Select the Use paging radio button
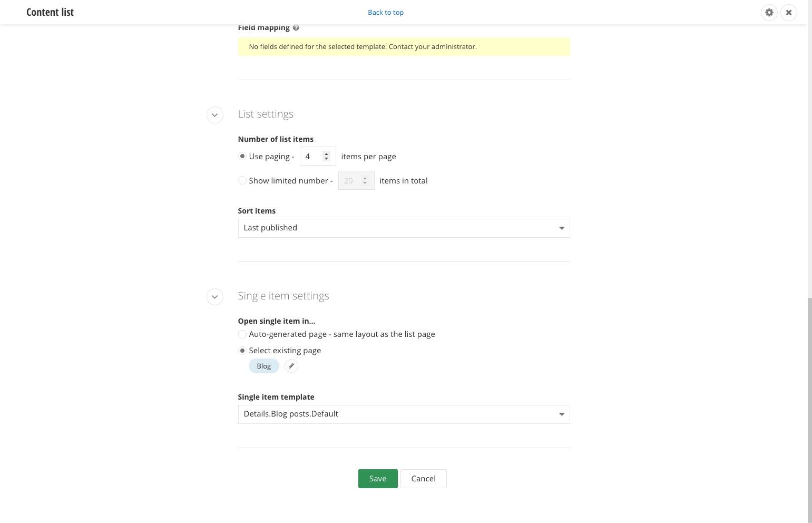The image size is (812, 523). (242, 156)
